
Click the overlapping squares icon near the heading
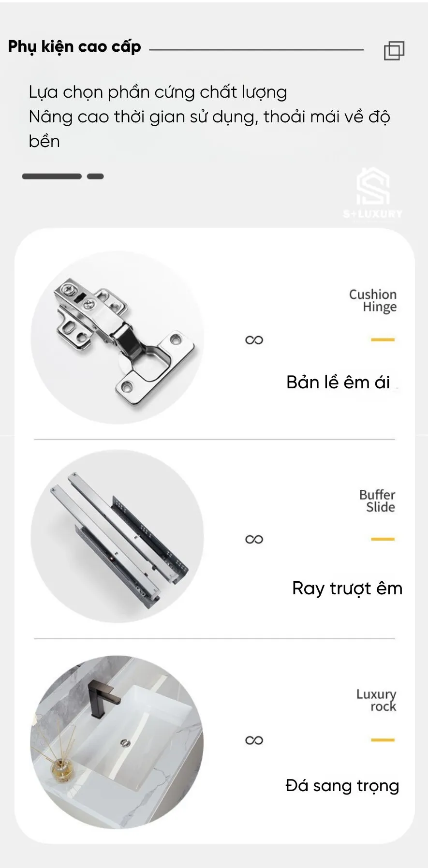pyautogui.click(x=394, y=50)
